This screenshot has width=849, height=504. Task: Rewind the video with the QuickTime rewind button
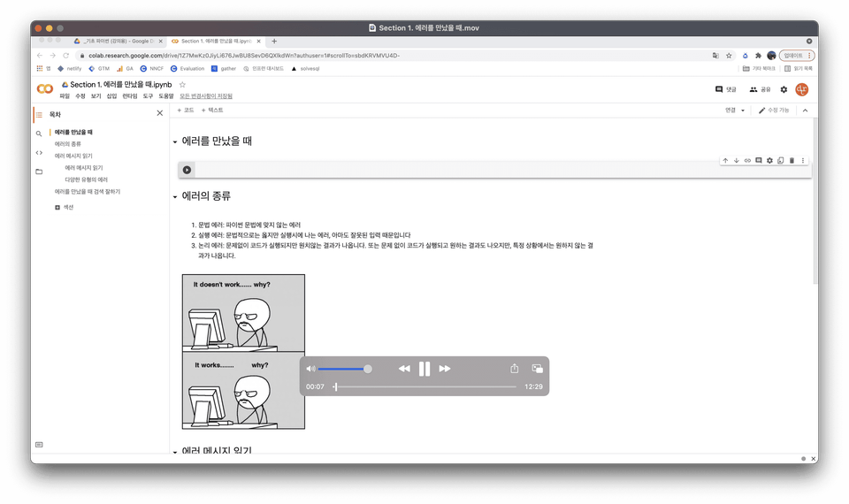(x=404, y=369)
